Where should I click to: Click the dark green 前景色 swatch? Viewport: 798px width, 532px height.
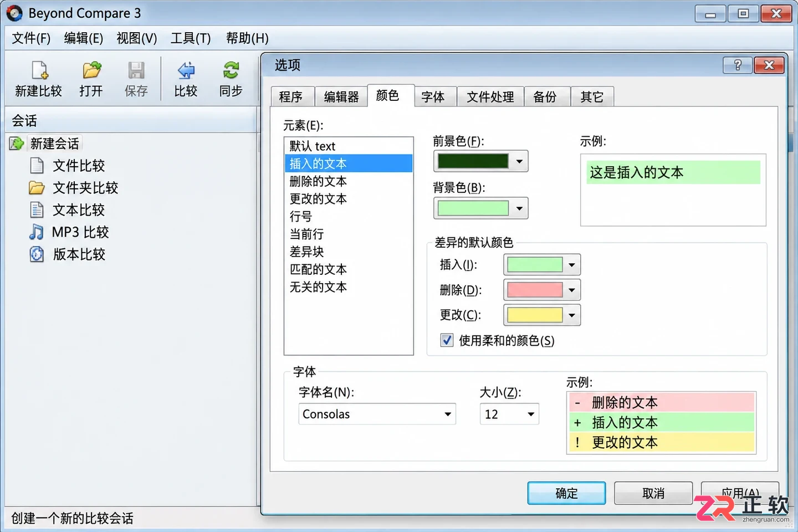click(473, 161)
